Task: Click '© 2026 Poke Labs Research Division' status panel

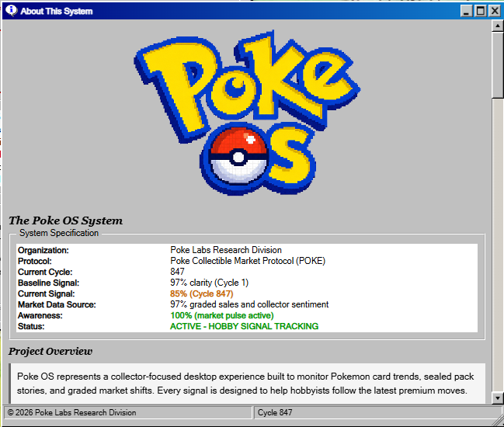Action: pyautogui.click(x=127, y=412)
